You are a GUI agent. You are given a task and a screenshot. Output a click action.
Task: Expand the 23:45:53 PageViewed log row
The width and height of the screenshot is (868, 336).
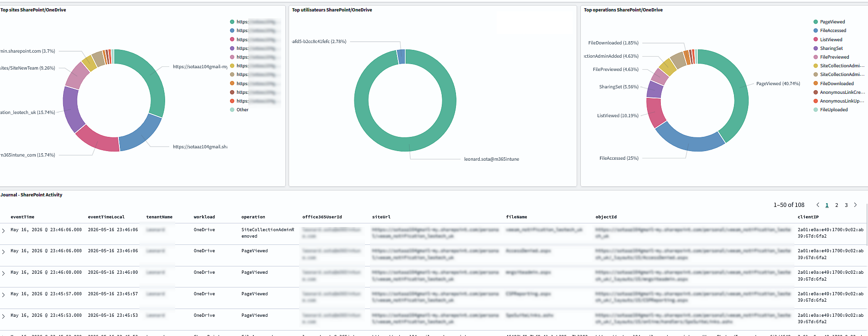(4, 316)
